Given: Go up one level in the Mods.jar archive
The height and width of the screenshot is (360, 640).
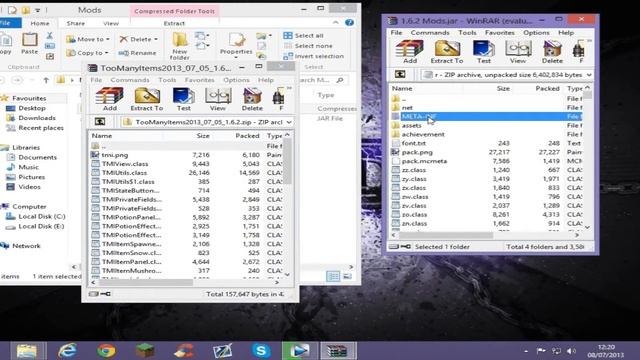Looking at the screenshot, I should pyautogui.click(x=400, y=74).
